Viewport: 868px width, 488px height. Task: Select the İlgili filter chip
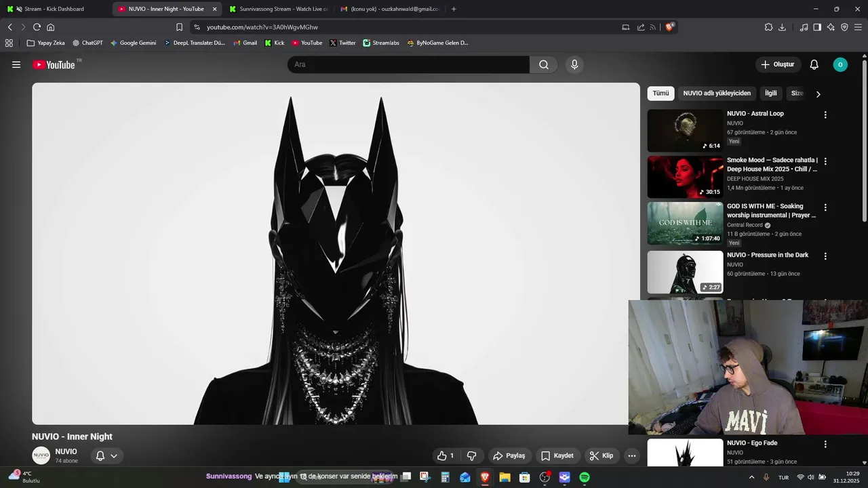[771, 94]
